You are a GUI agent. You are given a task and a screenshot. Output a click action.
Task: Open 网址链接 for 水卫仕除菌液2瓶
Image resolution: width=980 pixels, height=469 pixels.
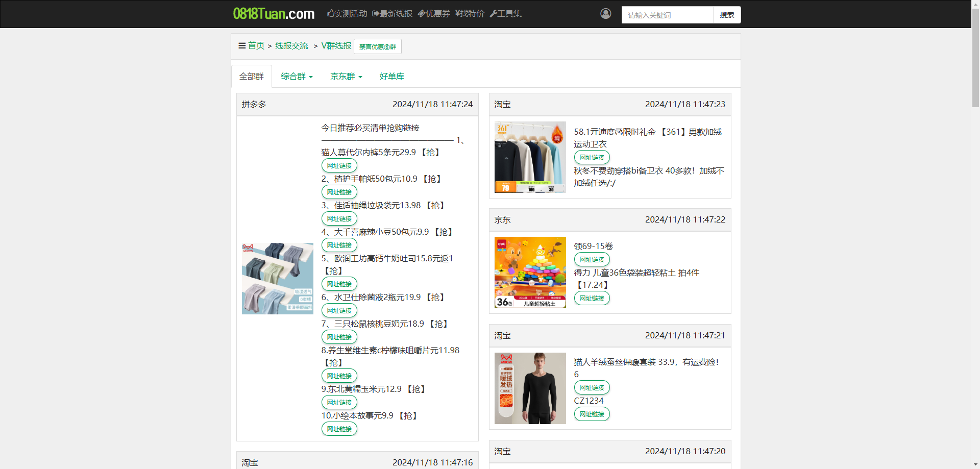[x=339, y=311]
